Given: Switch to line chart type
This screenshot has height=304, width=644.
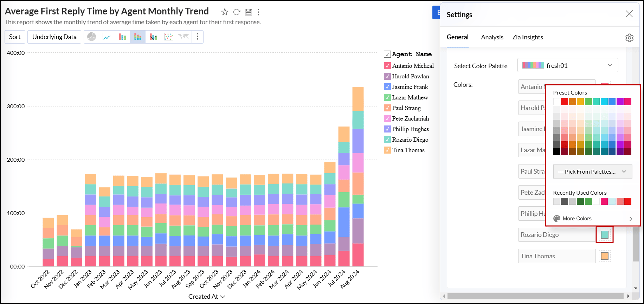Looking at the screenshot, I should click(107, 37).
